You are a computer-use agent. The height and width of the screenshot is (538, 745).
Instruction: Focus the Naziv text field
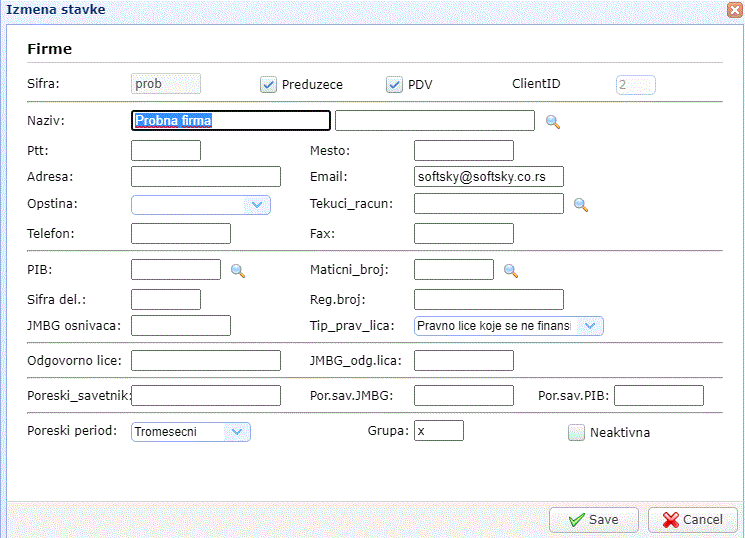coord(231,121)
